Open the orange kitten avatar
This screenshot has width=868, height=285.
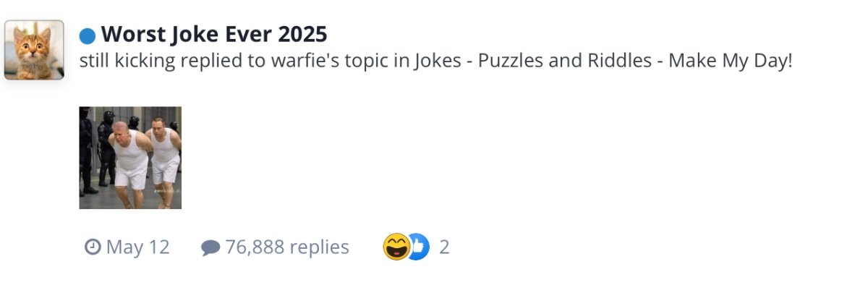[34, 50]
